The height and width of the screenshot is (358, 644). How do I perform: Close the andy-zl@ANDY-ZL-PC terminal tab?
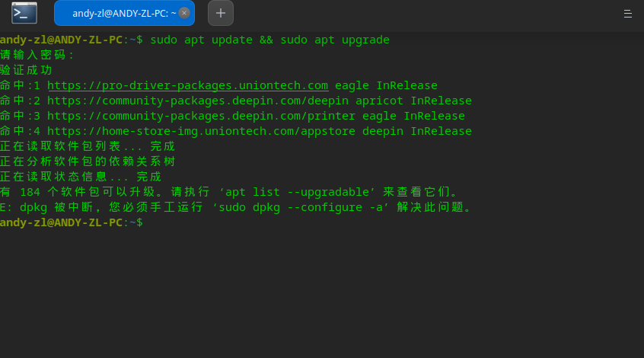(x=183, y=13)
